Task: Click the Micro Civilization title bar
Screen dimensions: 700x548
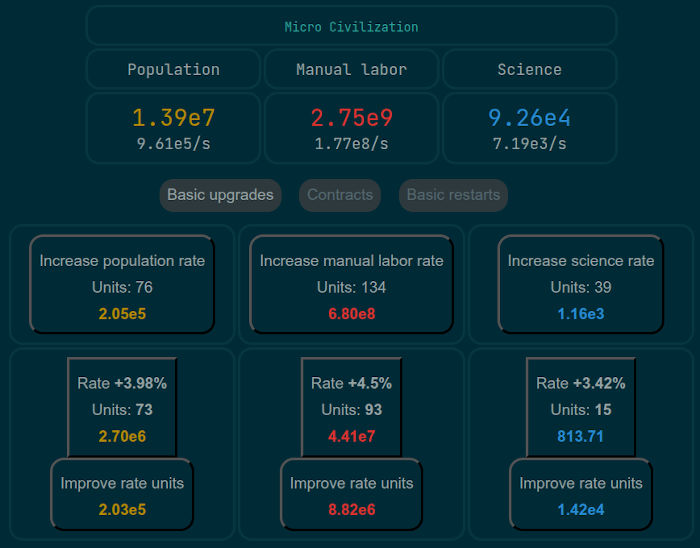Action: tap(351, 27)
